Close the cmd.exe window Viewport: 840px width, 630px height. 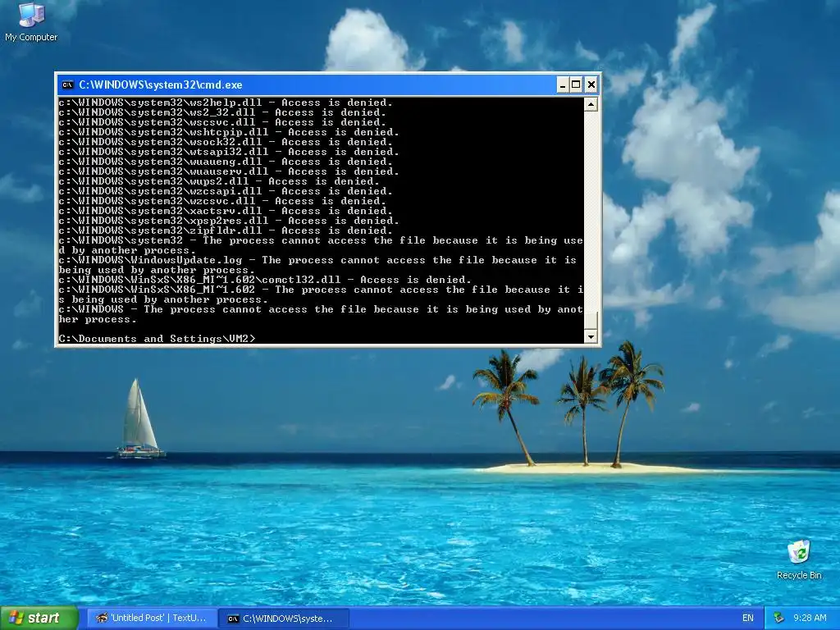click(591, 84)
